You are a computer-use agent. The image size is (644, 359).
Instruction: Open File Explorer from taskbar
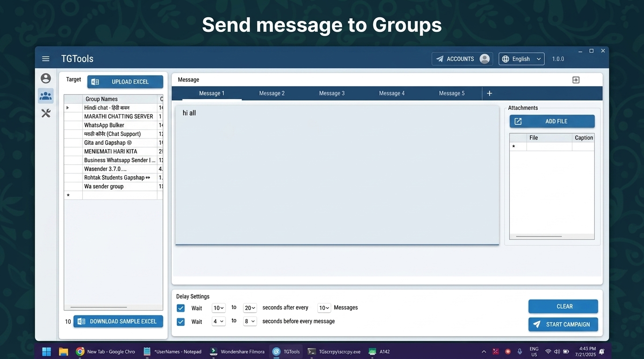63,352
